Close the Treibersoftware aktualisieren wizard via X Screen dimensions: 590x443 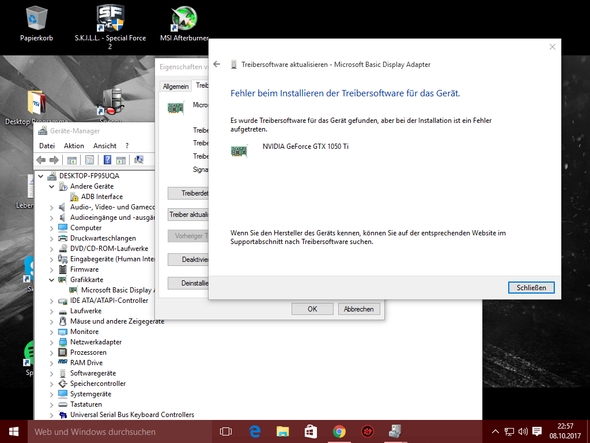[552, 47]
